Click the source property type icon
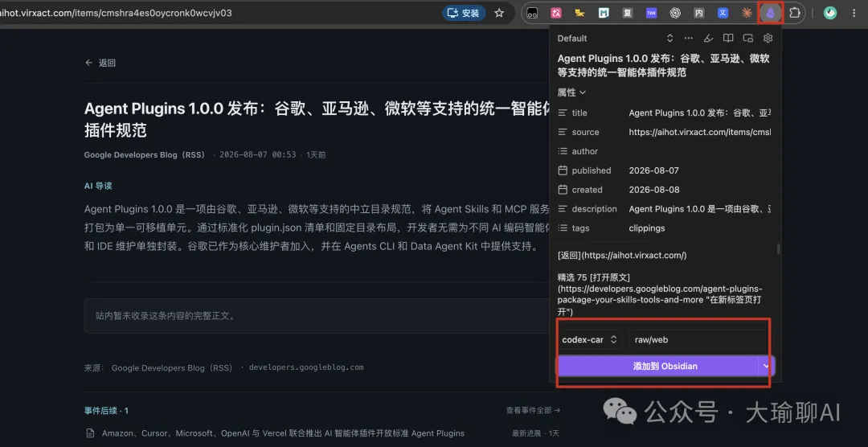 coord(563,133)
